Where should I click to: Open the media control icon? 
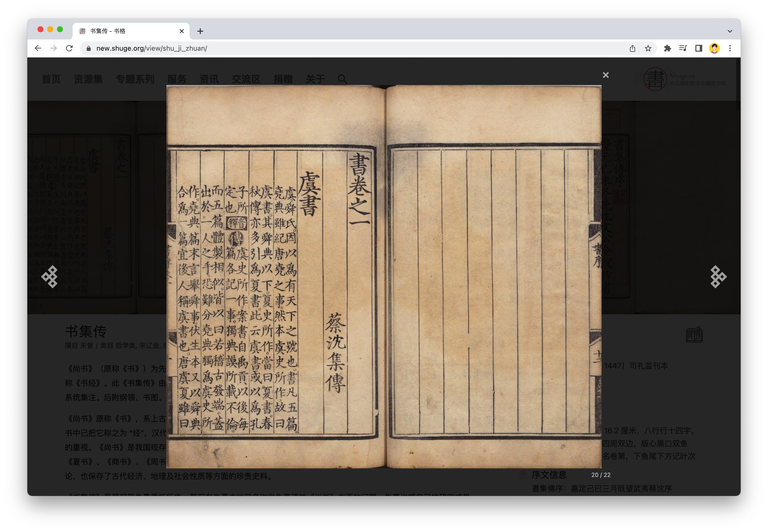click(683, 48)
